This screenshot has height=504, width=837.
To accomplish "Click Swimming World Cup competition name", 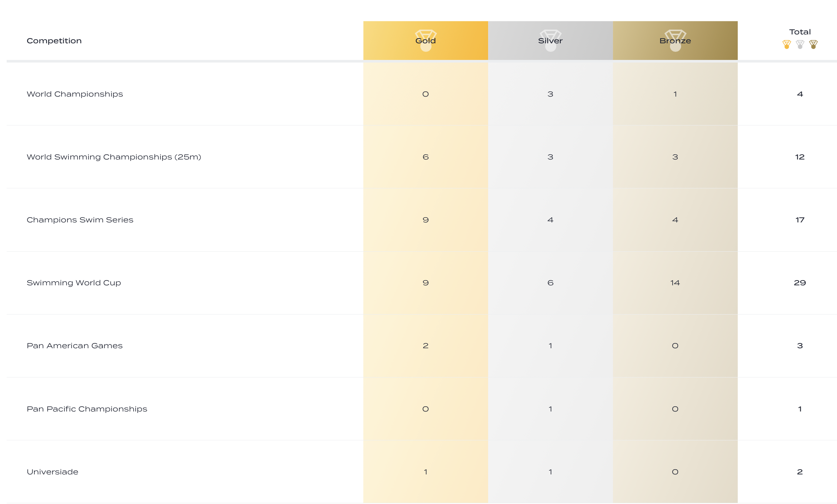I will click(x=74, y=283).
